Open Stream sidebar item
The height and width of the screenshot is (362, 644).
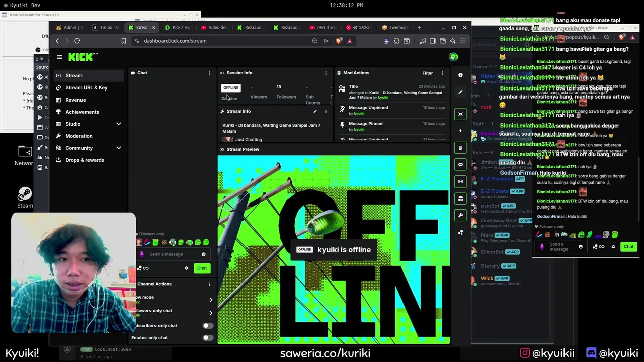(89, 76)
